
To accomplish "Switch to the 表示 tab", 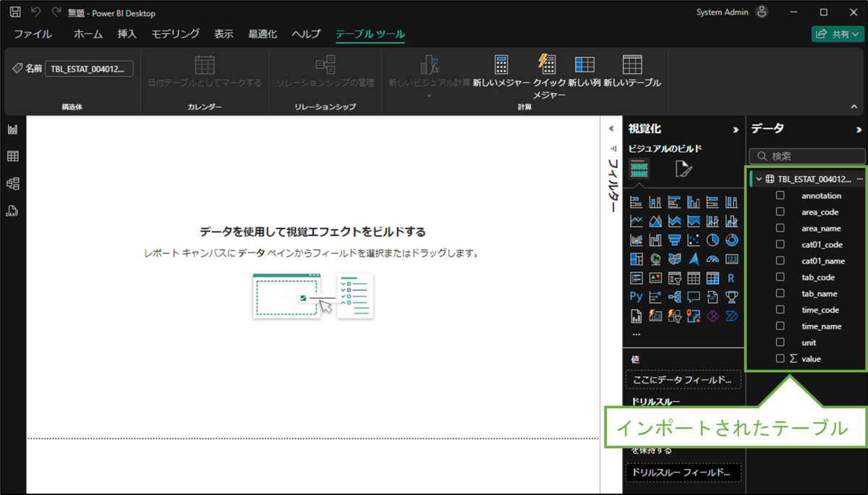I will click(x=224, y=34).
